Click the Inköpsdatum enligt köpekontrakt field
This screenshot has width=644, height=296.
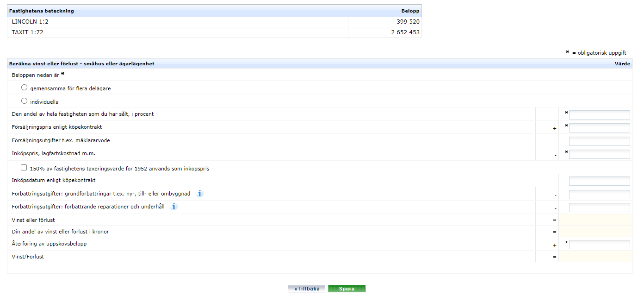pyautogui.click(x=599, y=180)
